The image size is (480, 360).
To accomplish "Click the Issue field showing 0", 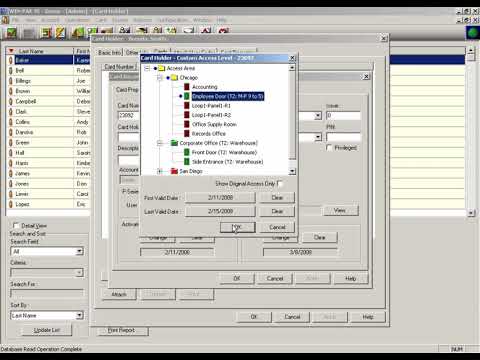I will 343,116.
